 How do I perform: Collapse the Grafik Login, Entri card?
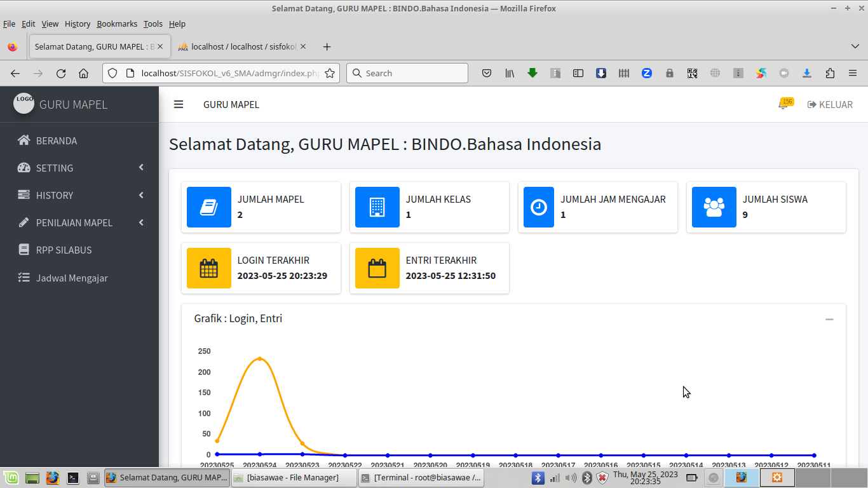coord(829,319)
